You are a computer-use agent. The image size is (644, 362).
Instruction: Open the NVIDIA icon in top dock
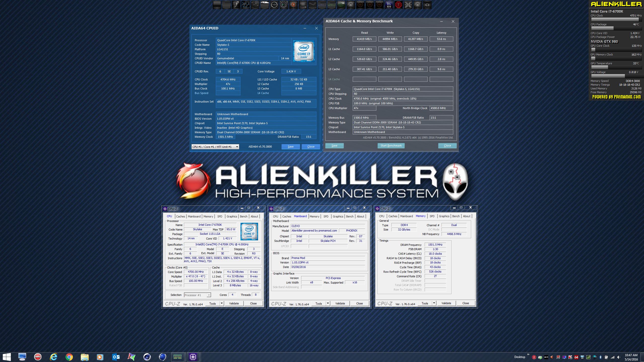tap(341, 5)
